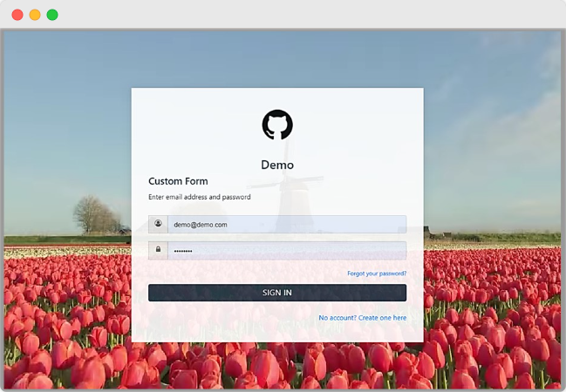The image size is (566, 392).
Task: Close the window with the red button
Action: coord(17,15)
